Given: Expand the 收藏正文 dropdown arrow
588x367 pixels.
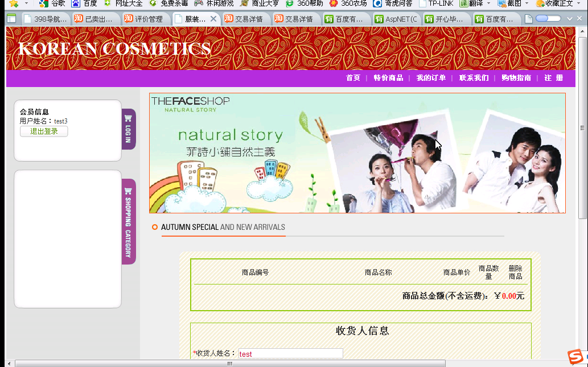Looking at the screenshot, I should (580, 3).
